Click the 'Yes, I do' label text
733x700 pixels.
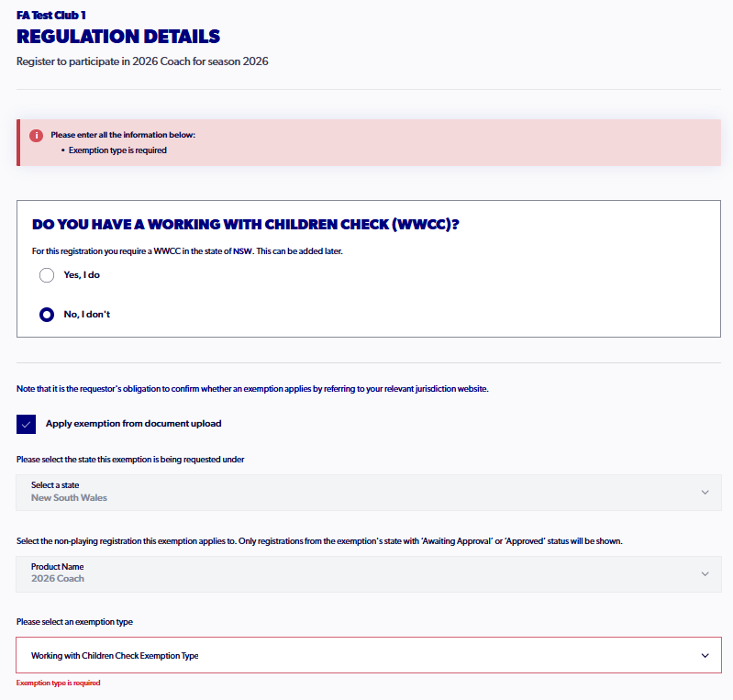[x=82, y=275]
